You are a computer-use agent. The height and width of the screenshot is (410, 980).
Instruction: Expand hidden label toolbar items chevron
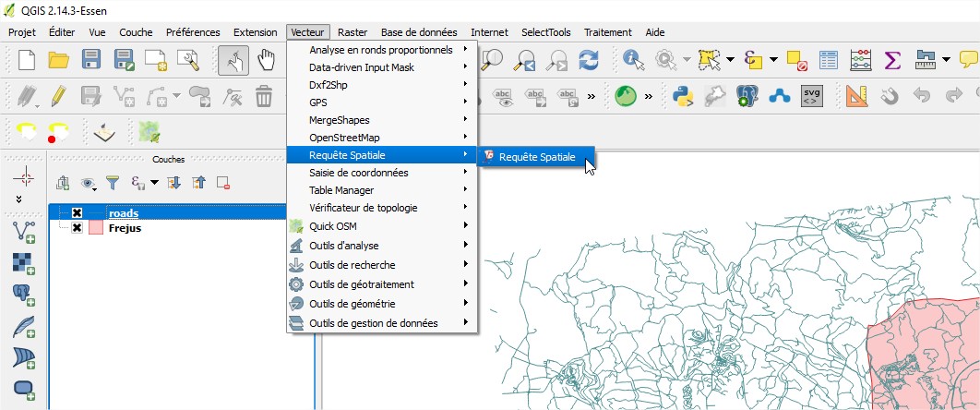click(x=592, y=96)
